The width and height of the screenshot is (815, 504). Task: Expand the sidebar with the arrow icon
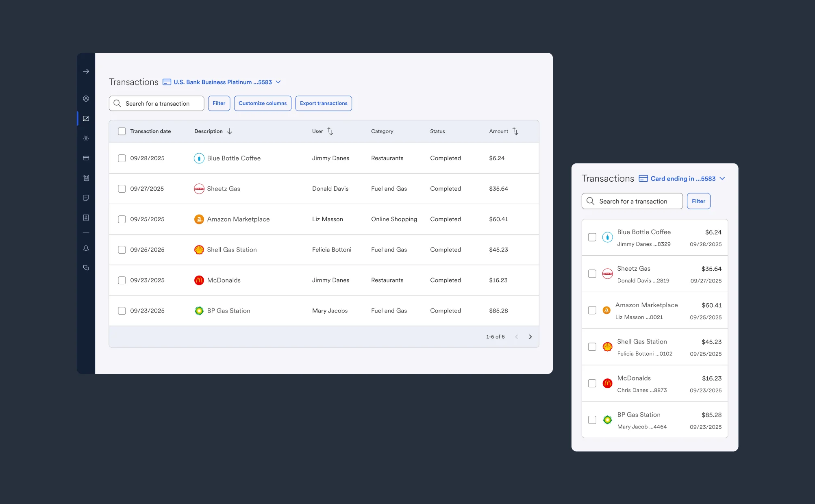pos(86,72)
